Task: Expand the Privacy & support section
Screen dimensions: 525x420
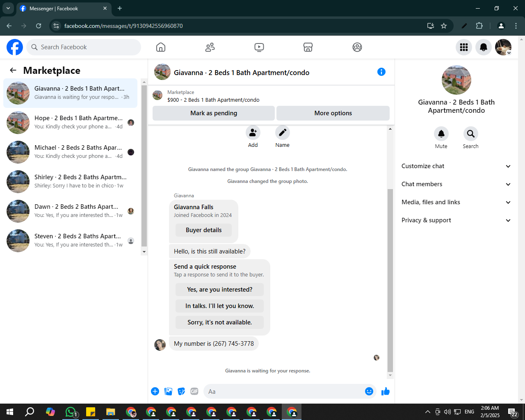Action: coord(457,220)
